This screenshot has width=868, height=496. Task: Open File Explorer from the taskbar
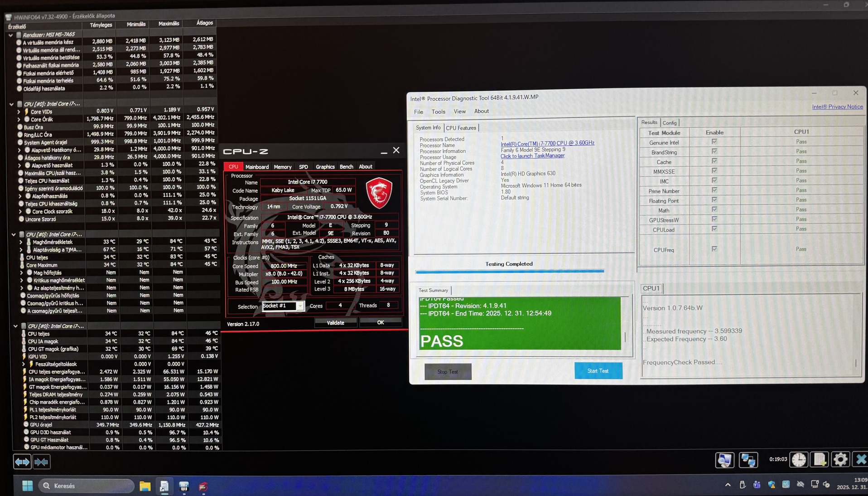pyautogui.click(x=145, y=486)
